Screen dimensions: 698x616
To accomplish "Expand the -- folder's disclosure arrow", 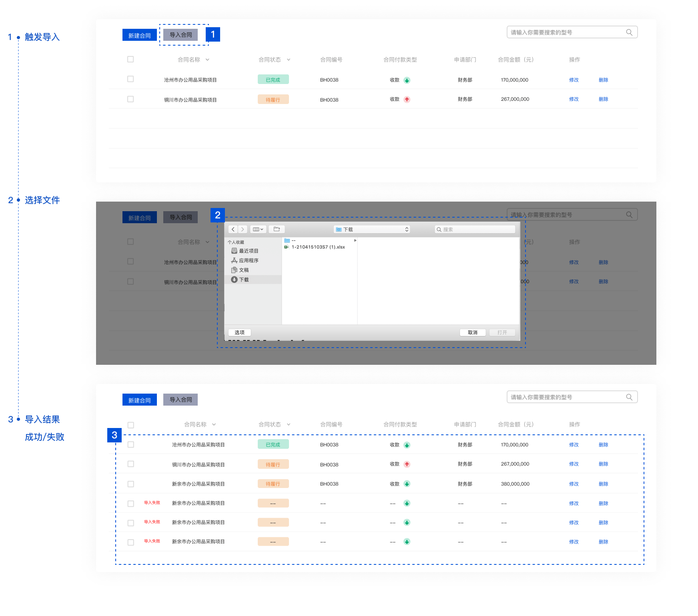I will [x=355, y=240].
